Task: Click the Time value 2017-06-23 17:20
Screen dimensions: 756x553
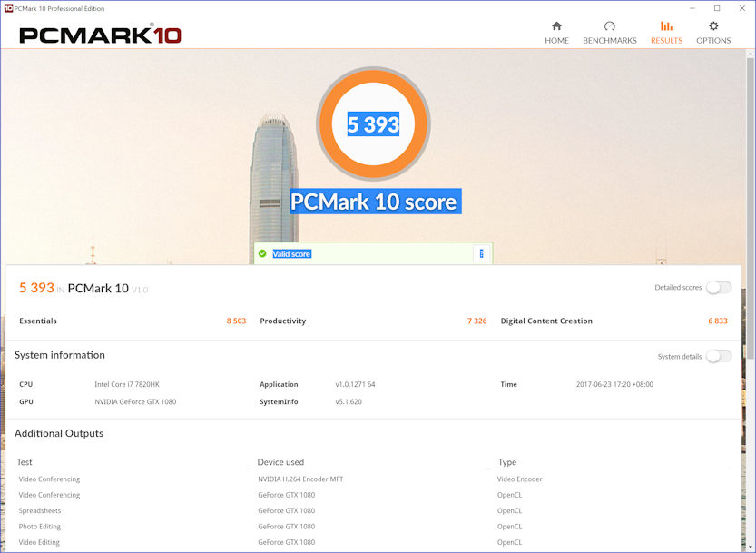Action: coord(614,385)
